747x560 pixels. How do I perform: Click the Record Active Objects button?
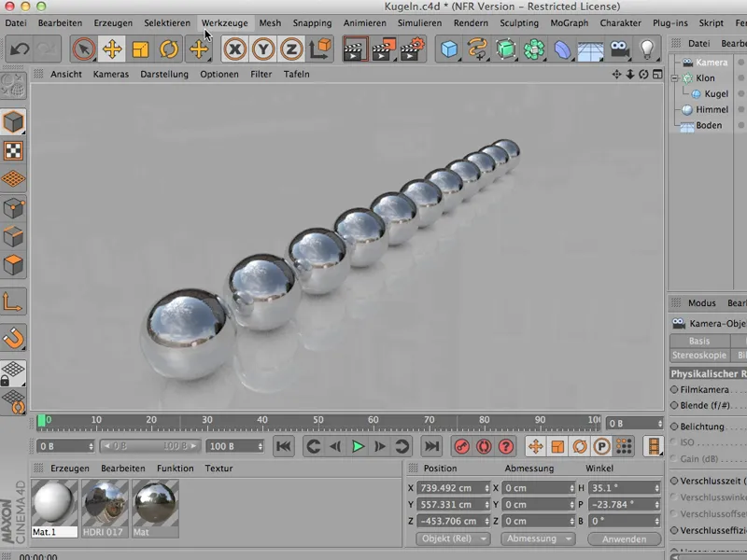pos(461,446)
